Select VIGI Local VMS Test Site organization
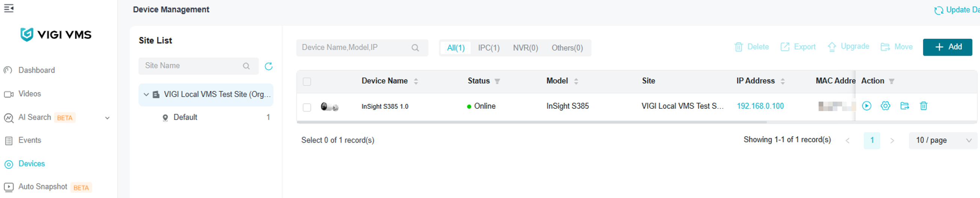Viewport: 980px width, 198px height. click(206, 94)
